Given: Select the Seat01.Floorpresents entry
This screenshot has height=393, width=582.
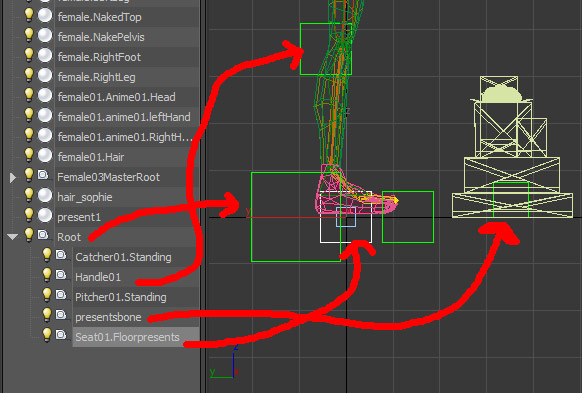Looking at the screenshot, I should pos(127,337).
